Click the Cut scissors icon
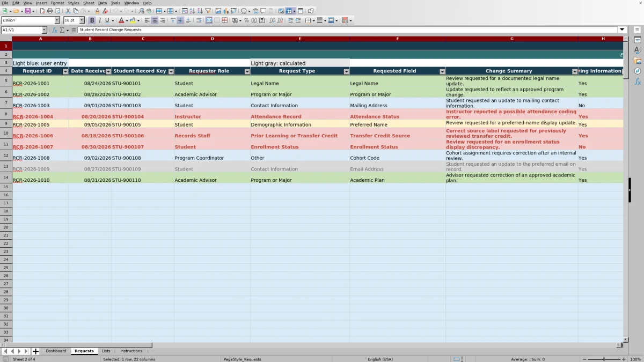 click(68, 11)
